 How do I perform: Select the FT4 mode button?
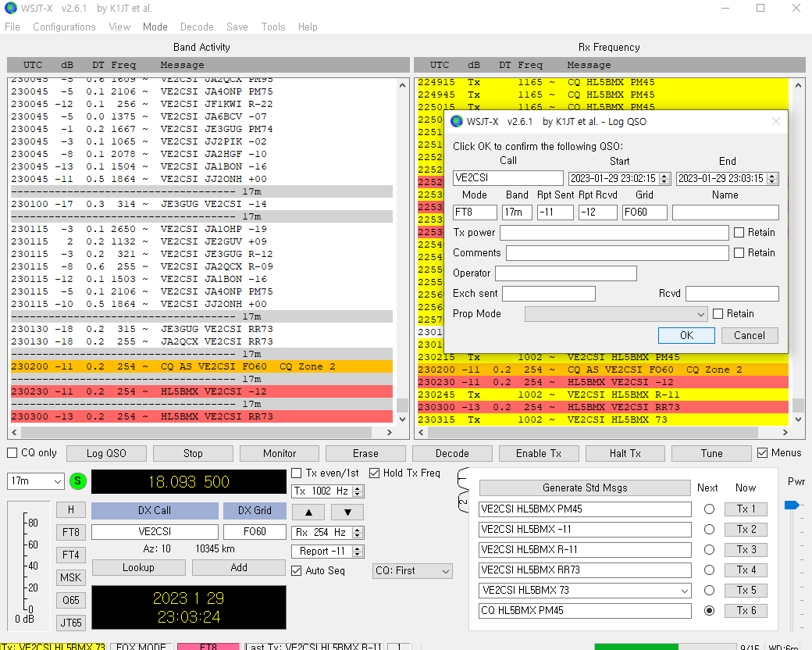71,555
